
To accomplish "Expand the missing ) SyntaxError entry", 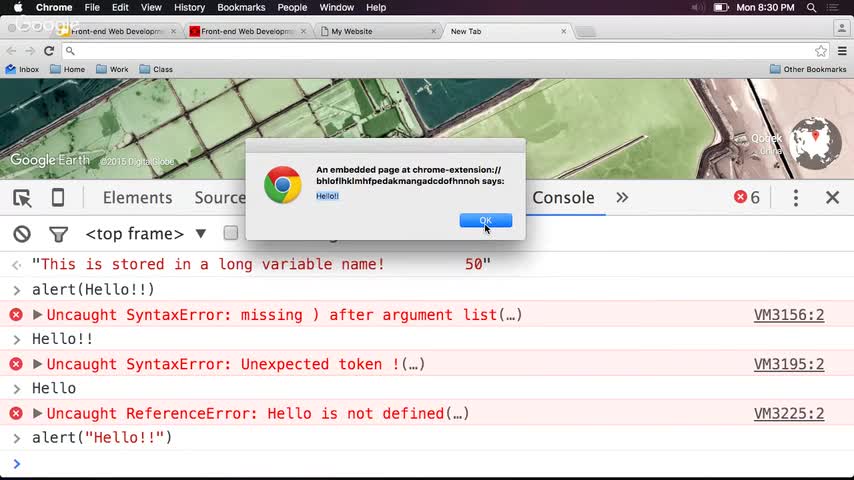I will coord(37,314).
